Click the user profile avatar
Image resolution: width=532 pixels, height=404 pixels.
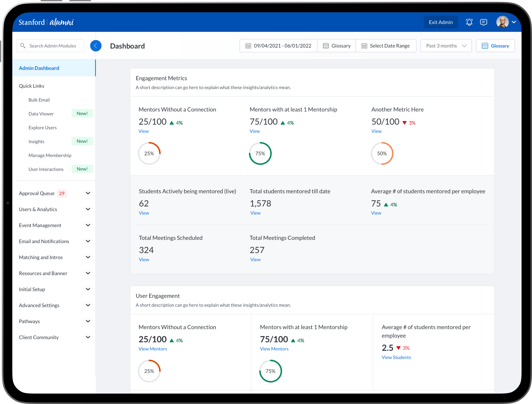click(502, 22)
